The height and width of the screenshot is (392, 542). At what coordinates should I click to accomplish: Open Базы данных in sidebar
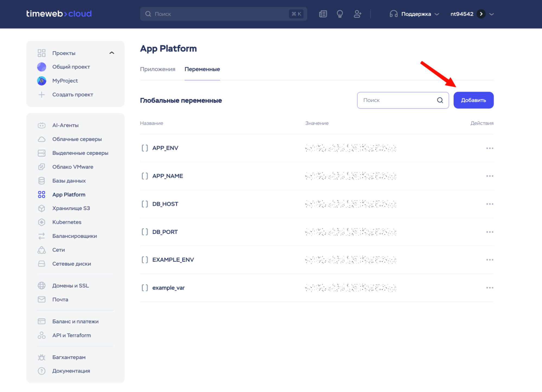(x=69, y=181)
